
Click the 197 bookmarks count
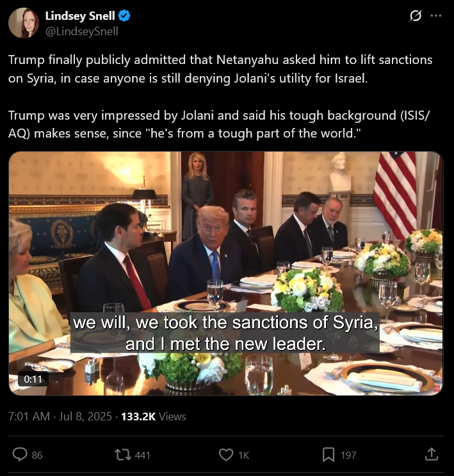(348, 455)
